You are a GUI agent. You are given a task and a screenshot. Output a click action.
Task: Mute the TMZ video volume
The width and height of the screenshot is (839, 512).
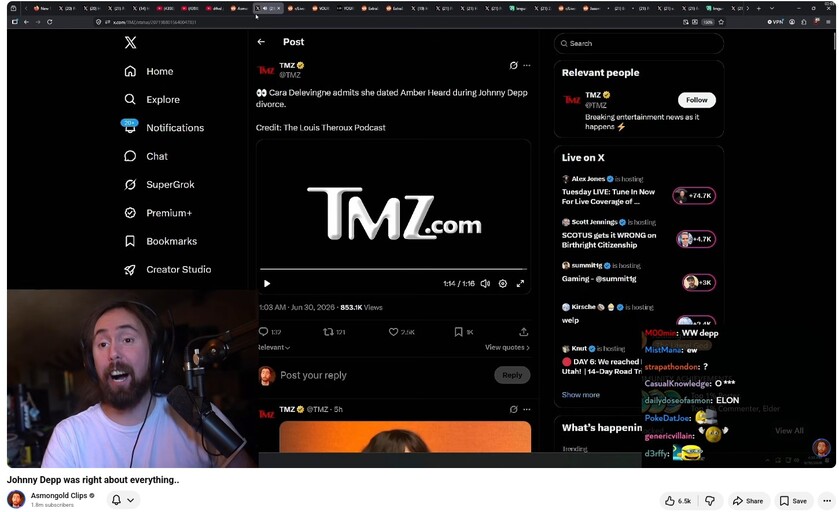point(485,284)
